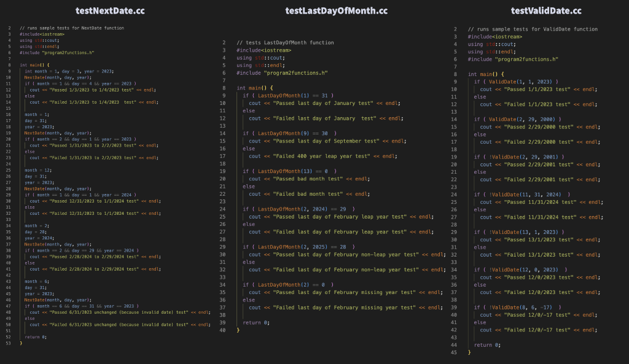Click 'return 0;' in testLastDayOfMonth.cc
Screen dimensions: 629x364
(256, 323)
